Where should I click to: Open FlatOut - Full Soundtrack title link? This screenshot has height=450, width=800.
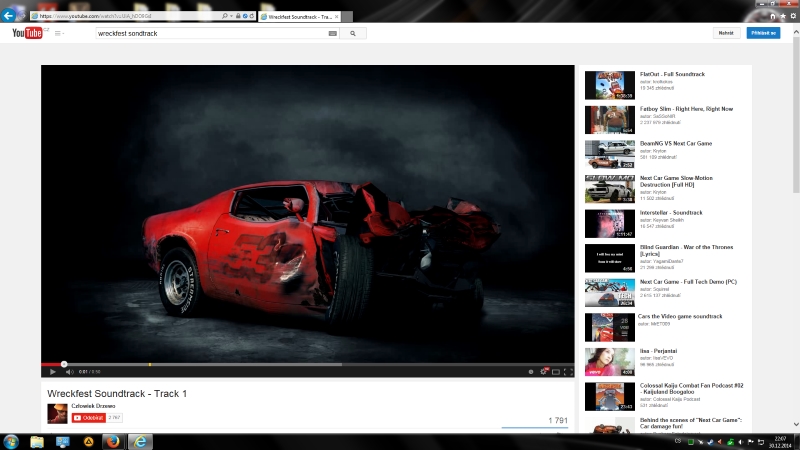tap(672, 74)
